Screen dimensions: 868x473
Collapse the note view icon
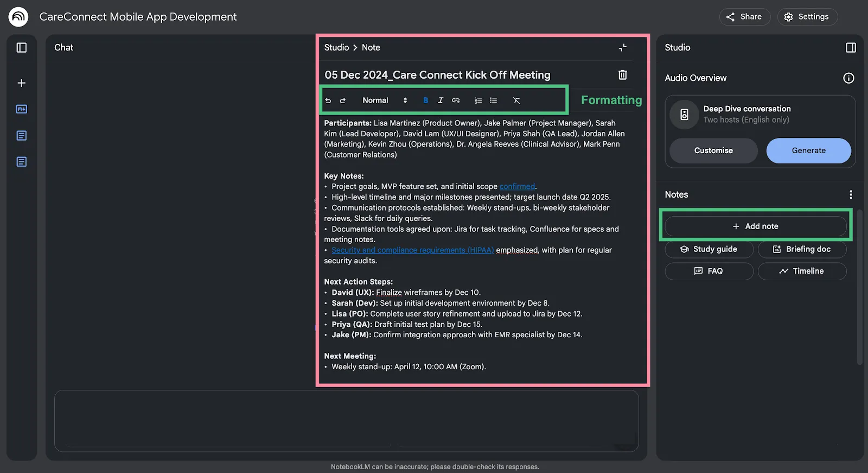[x=623, y=48]
